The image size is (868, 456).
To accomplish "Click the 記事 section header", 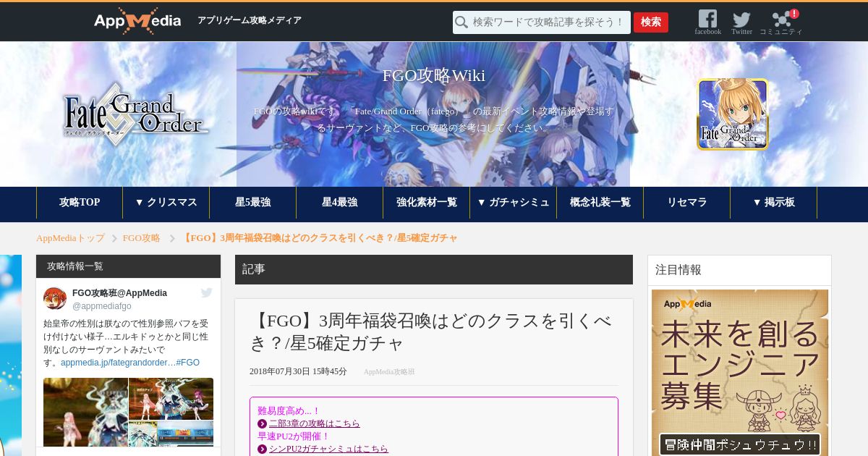I will pyautogui.click(x=434, y=269).
